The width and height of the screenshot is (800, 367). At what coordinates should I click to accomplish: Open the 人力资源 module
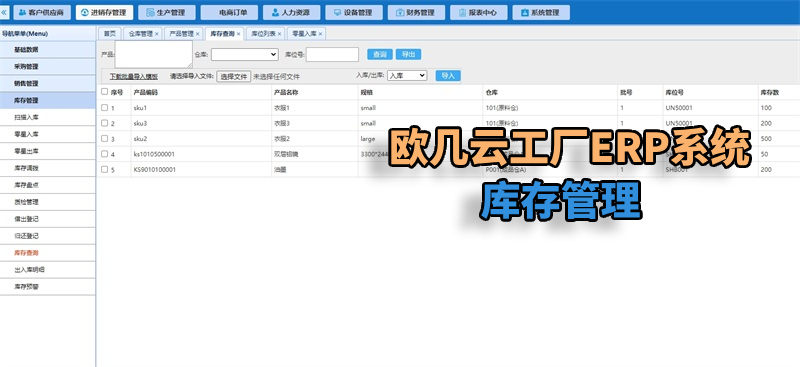tap(291, 13)
